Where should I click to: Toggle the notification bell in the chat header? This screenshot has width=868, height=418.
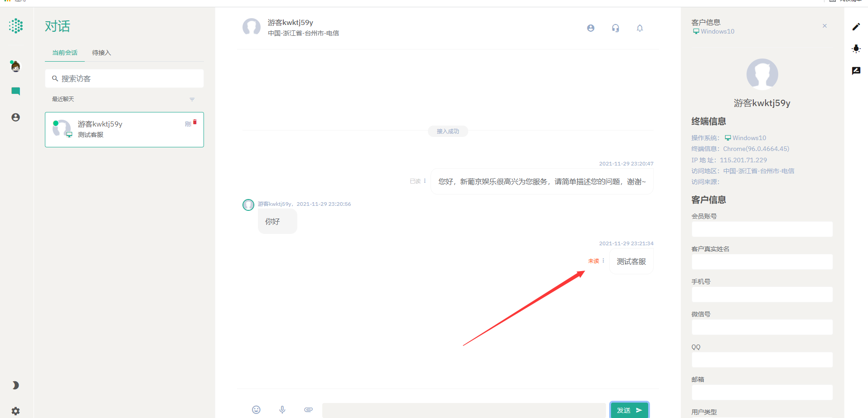(640, 28)
